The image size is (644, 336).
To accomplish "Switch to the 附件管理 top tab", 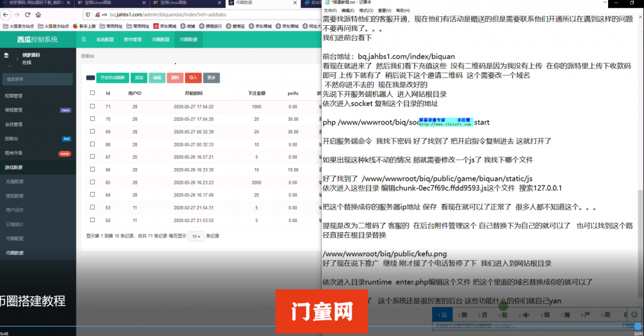I will [133, 40].
